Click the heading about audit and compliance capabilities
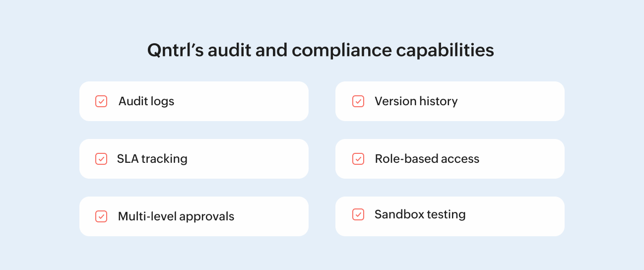The image size is (644, 270). point(321,51)
